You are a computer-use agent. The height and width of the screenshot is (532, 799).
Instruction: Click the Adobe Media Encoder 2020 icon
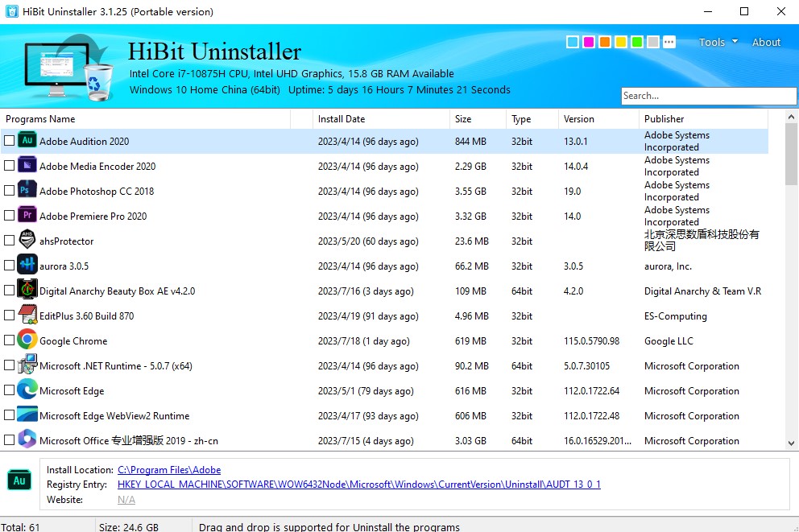click(27, 166)
